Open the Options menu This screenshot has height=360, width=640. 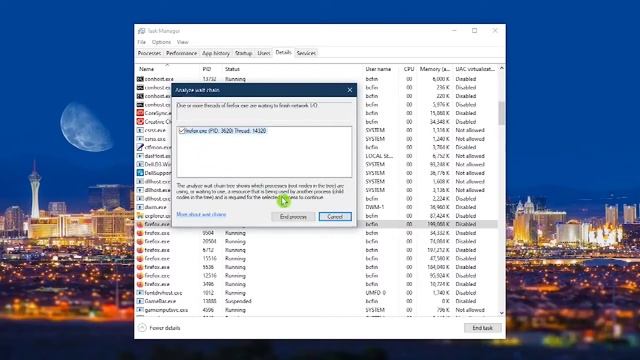coord(161,42)
